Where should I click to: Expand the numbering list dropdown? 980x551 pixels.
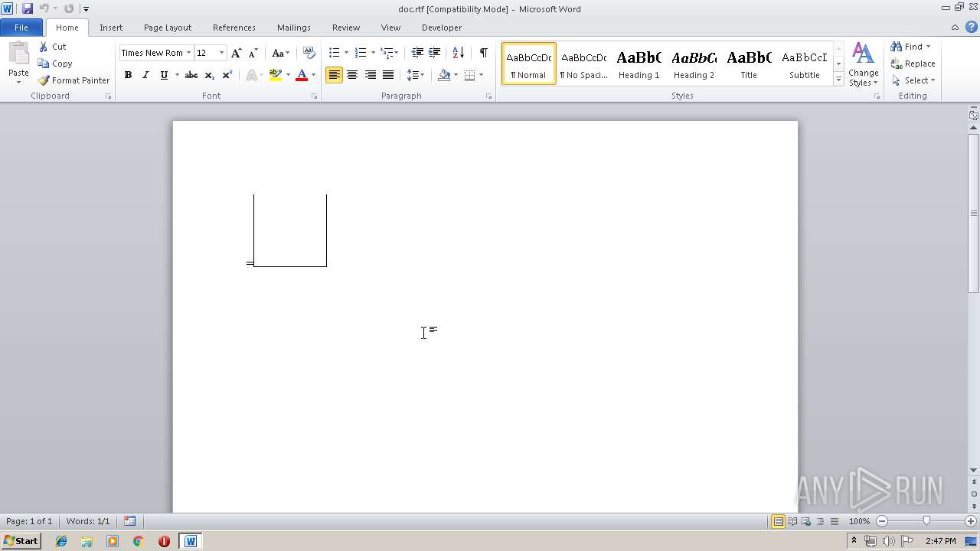[373, 53]
